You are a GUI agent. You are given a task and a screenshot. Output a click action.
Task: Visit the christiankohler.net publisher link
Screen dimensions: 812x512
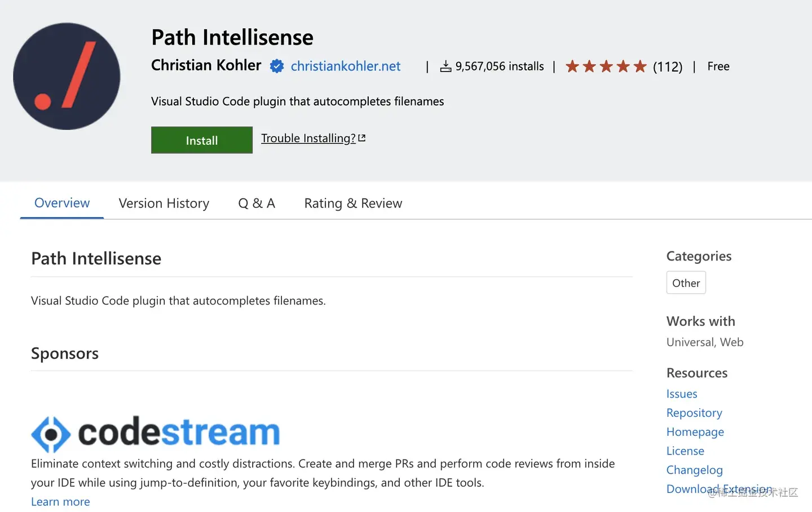pos(346,66)
